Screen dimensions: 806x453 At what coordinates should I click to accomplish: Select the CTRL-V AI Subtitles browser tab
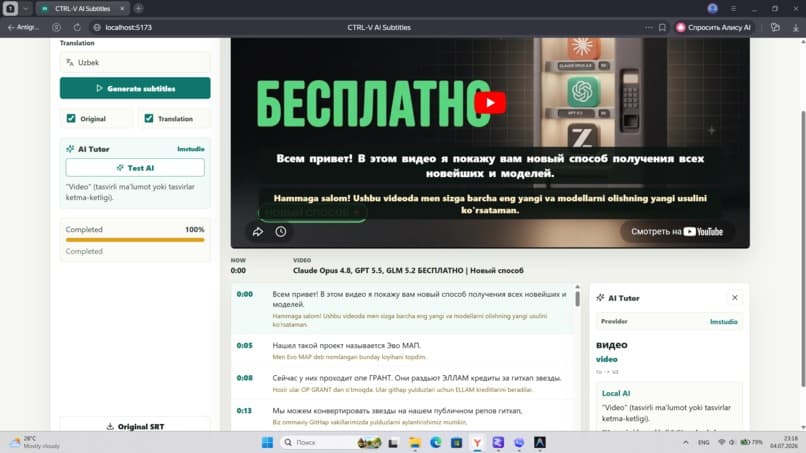[82, 9]
